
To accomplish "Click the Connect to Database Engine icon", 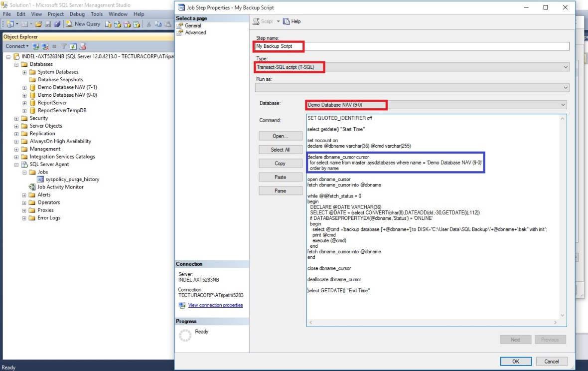I will pyautogui.click(x=35, y=46).
